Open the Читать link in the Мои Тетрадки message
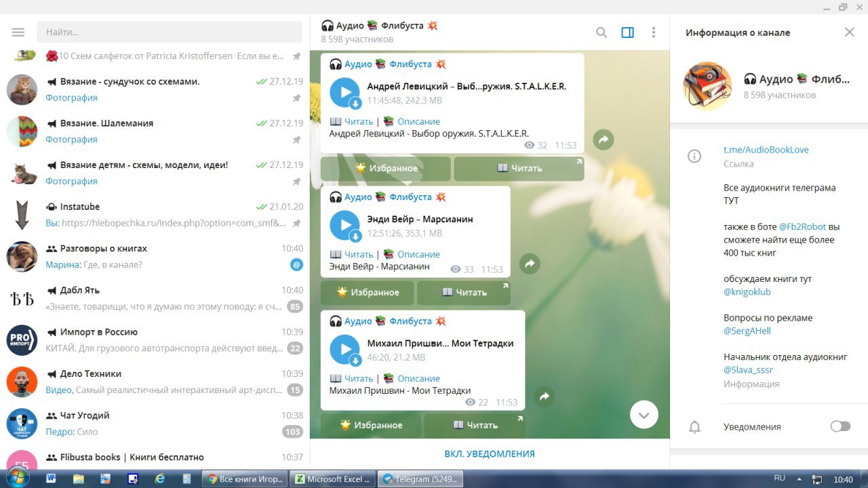Image resolution: width=868 pixels, height=488 pixels. pyautogui.click(x=358, y=378)
